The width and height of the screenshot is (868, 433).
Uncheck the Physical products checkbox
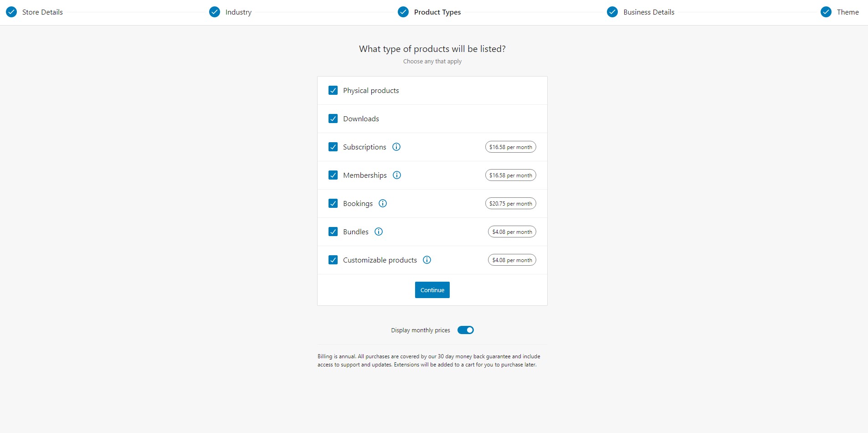click(334, 90)
